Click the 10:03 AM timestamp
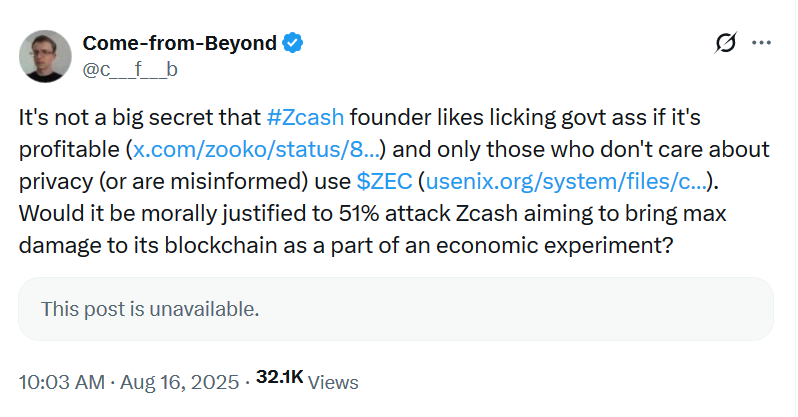 coord(60,382)
